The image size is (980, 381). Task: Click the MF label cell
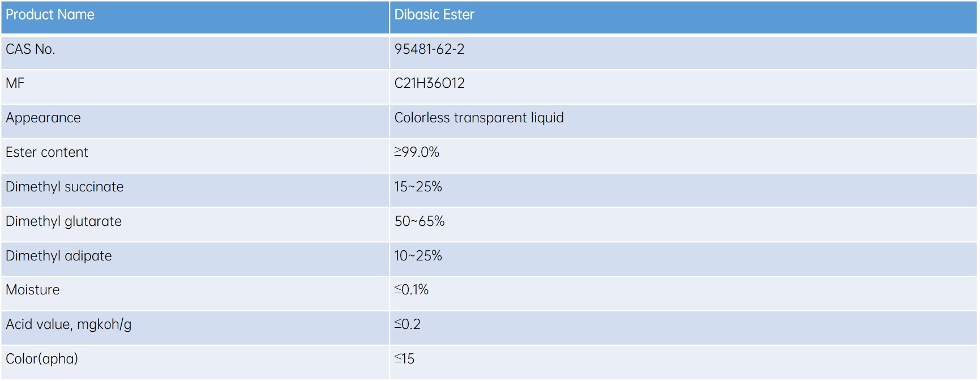pos(15,84)
